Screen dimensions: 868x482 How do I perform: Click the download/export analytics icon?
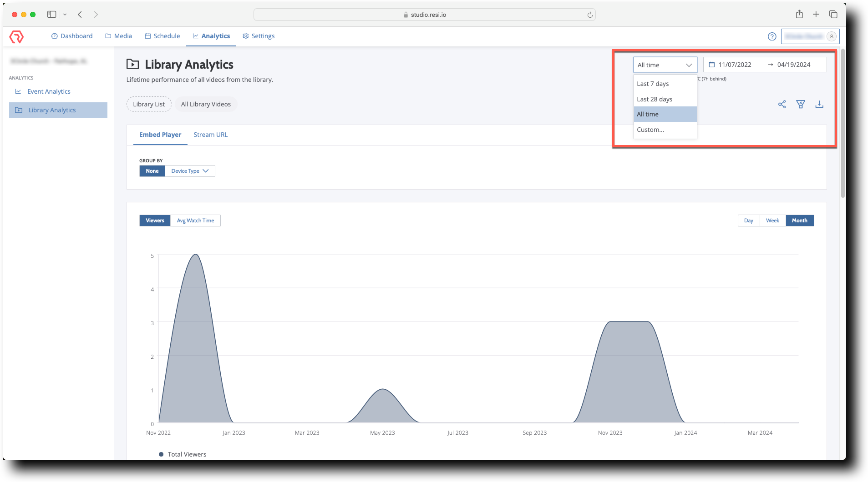point(819,104)
